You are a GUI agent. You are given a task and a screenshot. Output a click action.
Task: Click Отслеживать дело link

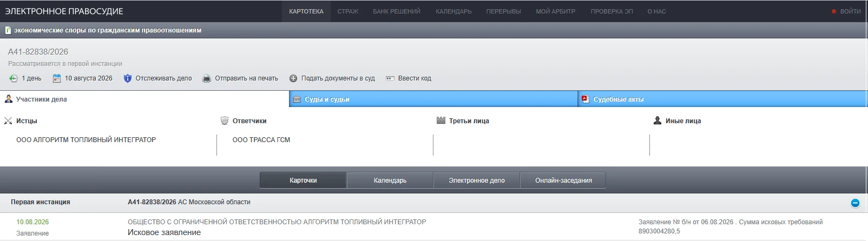tap(163, 78)
